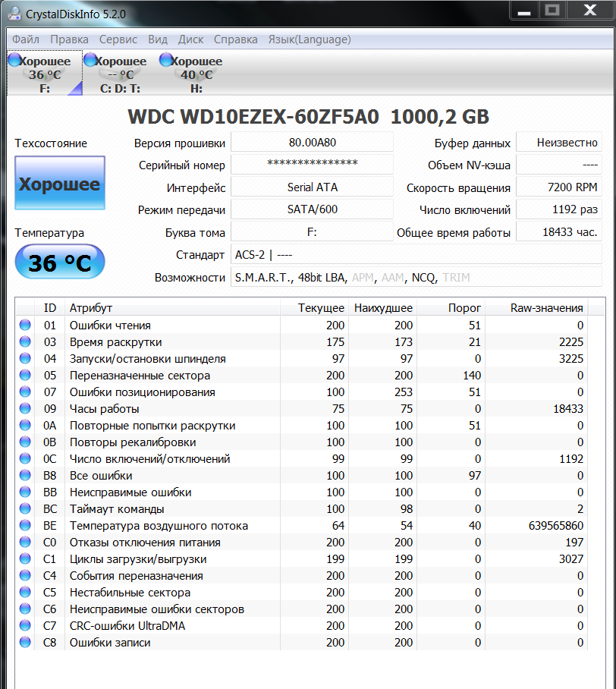Click status orb for Таймаут команды row
Viewport: 616px width, 689px height.
point(25,508)
